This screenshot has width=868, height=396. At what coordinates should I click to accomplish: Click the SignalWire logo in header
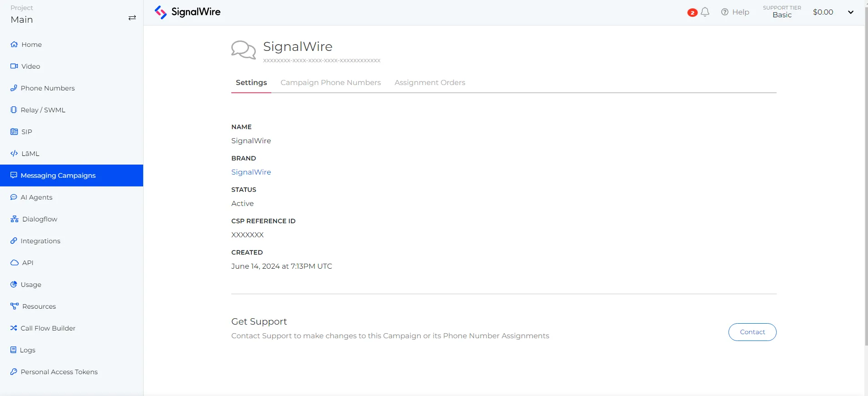[187, 12]
